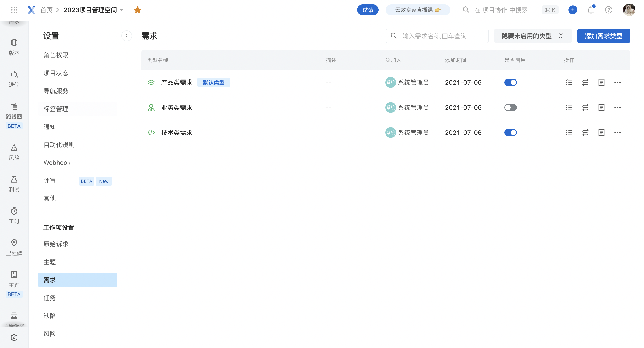Open template document icon for 业务类需求

(601, 107)
